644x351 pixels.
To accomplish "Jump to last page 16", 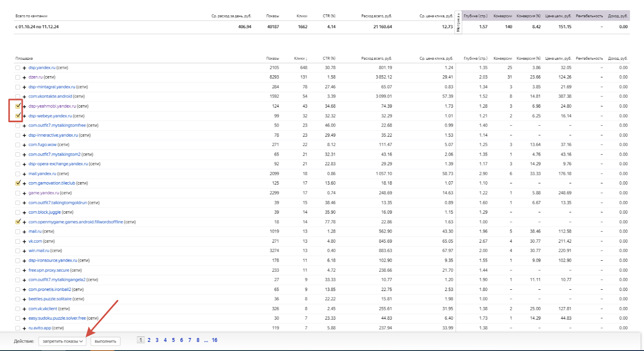I will click(215, 340).
